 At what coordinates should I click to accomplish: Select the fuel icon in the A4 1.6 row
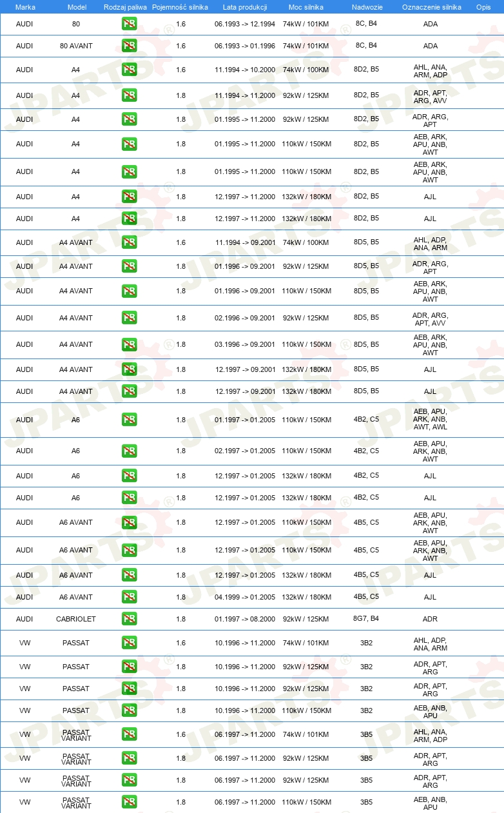129,70
